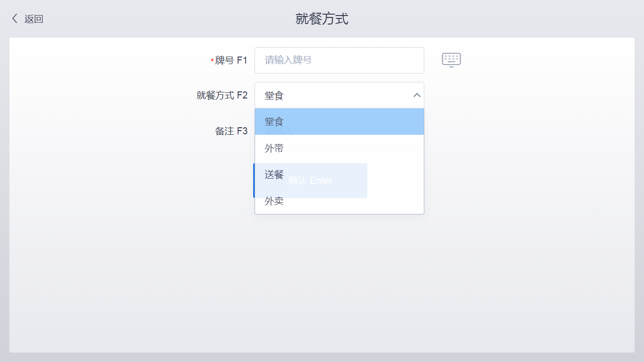644x362 pixels.
Task: Choose 外卖 from the dining options list
Action: click(274, 201)
